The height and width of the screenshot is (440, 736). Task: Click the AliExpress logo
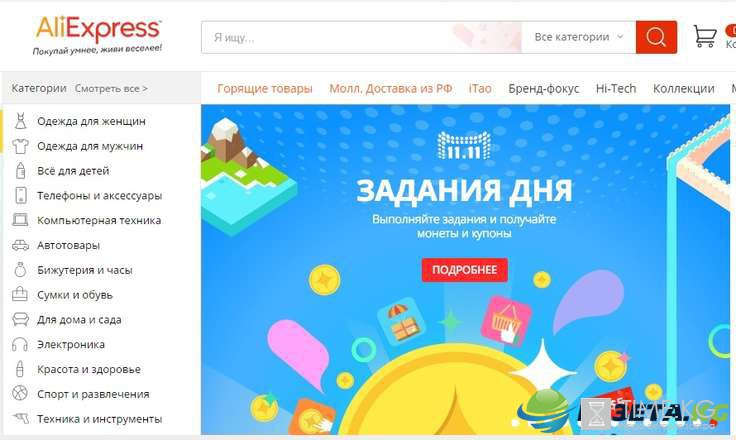click(x=98, y=35)
